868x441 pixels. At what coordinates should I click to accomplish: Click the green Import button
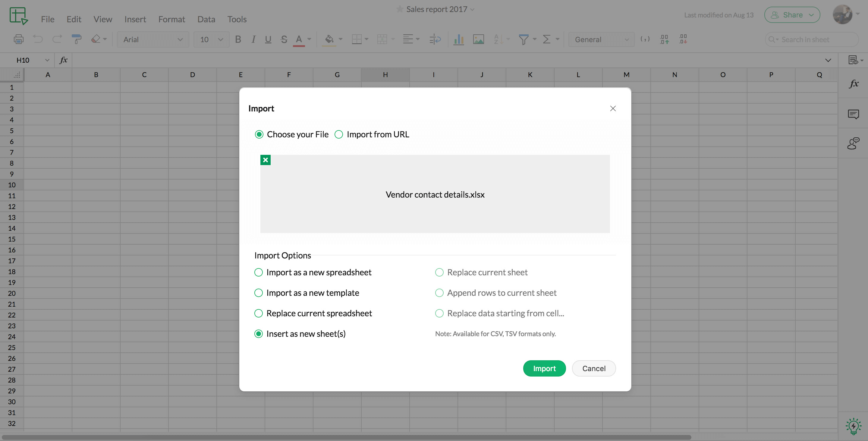544,368
